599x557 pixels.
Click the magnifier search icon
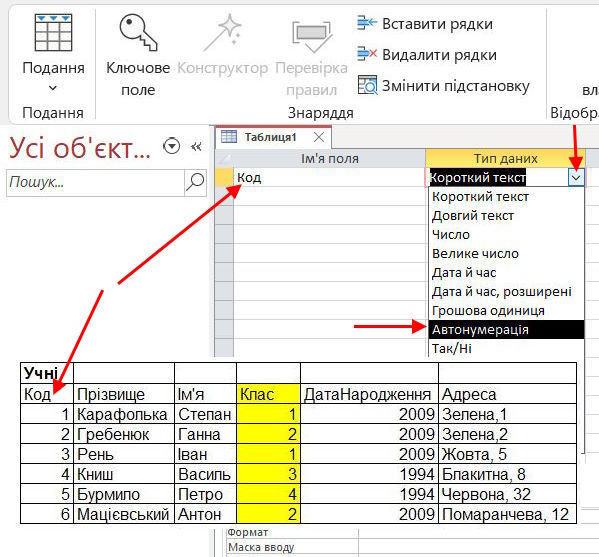195,182
